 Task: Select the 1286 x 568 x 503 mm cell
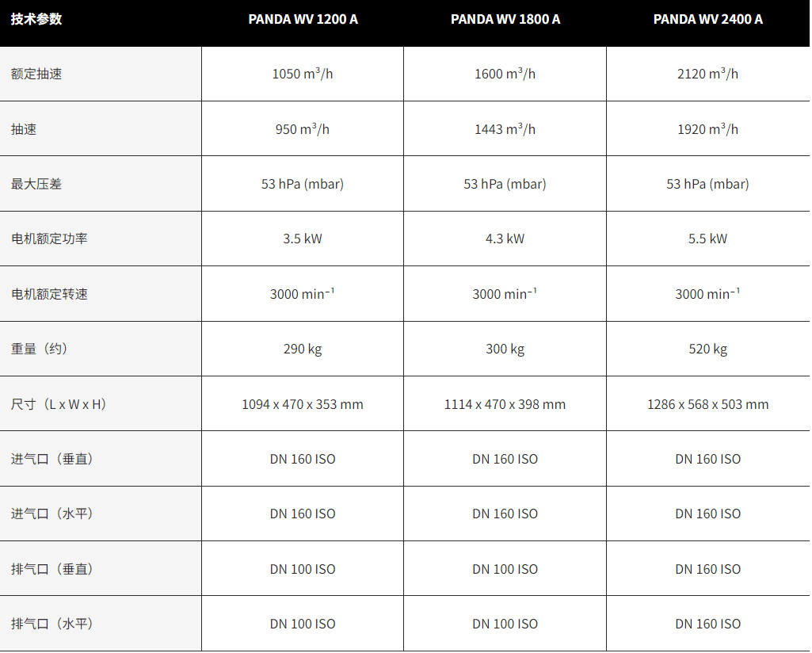pos(708,404)
